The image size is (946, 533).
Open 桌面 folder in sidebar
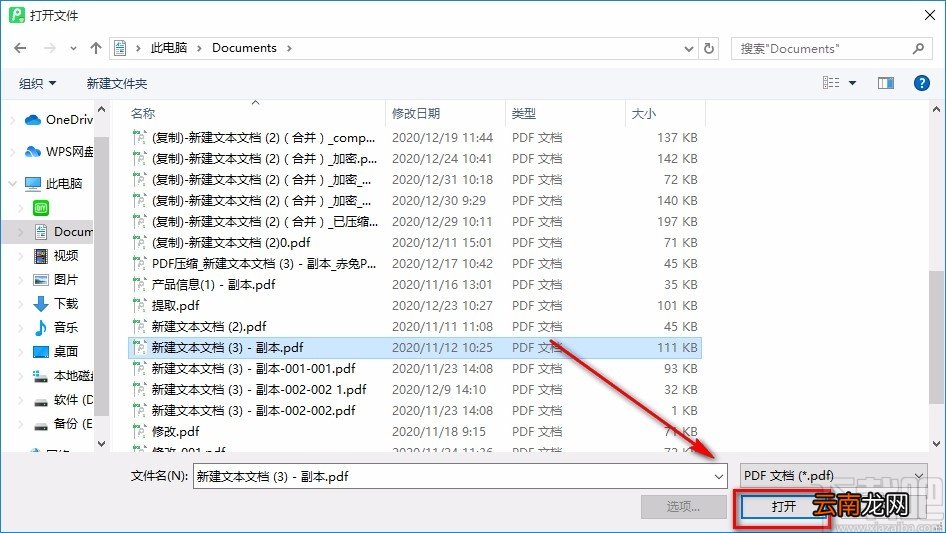[56, 351]
